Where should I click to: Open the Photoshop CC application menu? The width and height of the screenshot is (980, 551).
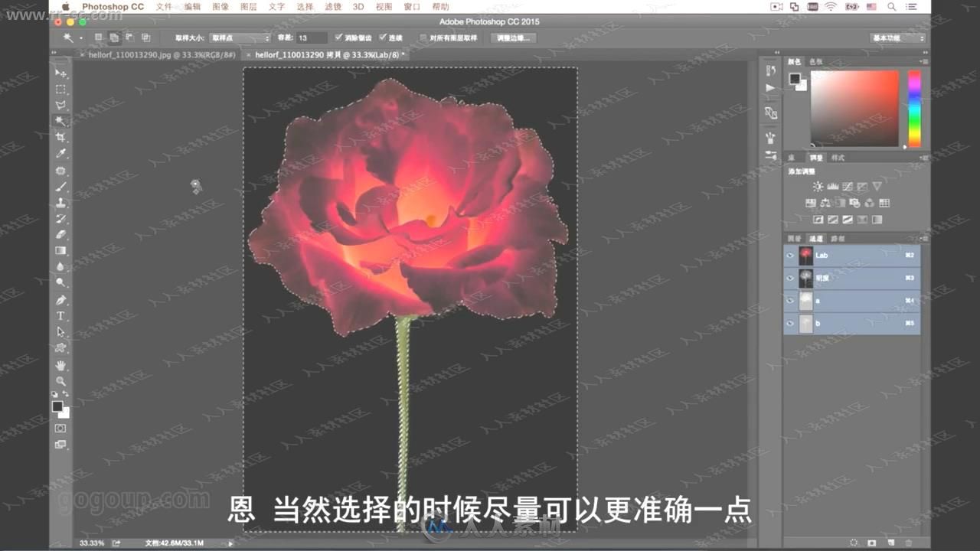coord(113,6)
